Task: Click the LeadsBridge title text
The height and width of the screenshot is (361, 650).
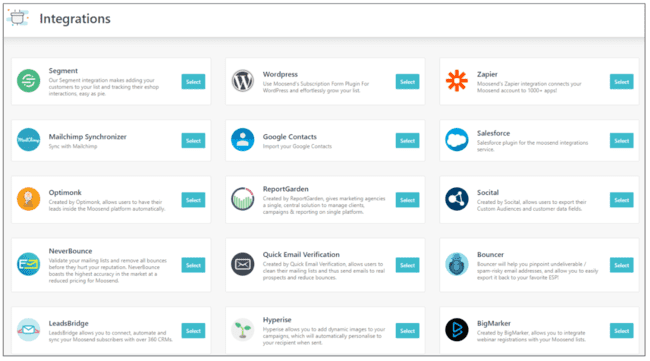Action: [68, 323]
